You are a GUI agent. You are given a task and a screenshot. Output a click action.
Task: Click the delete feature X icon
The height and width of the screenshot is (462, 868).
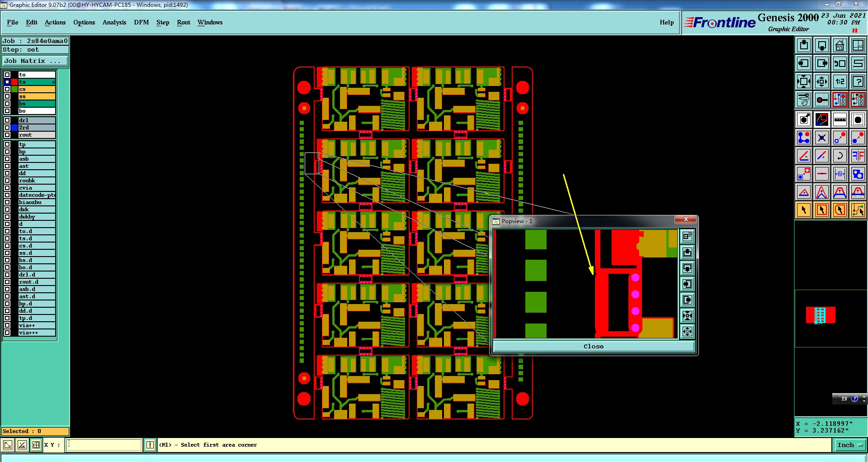click(x=822, y=138)
